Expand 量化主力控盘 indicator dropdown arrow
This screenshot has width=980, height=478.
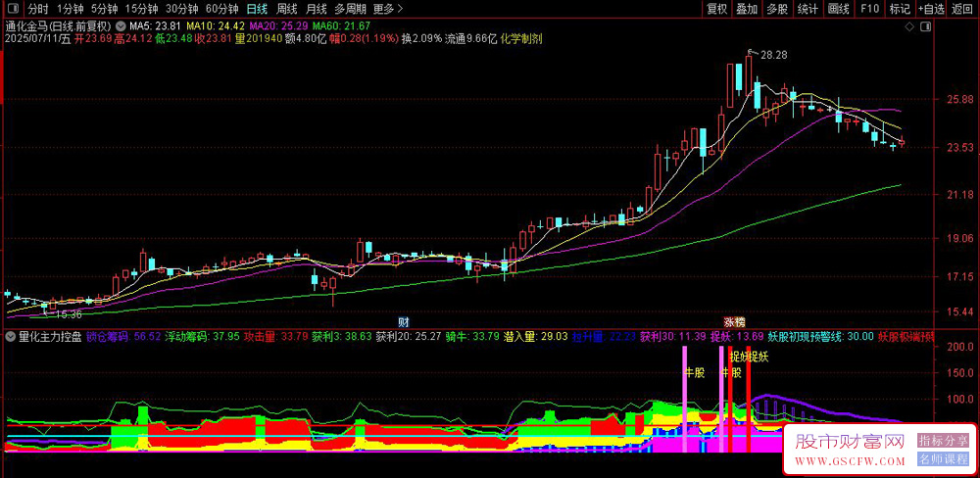10,337
